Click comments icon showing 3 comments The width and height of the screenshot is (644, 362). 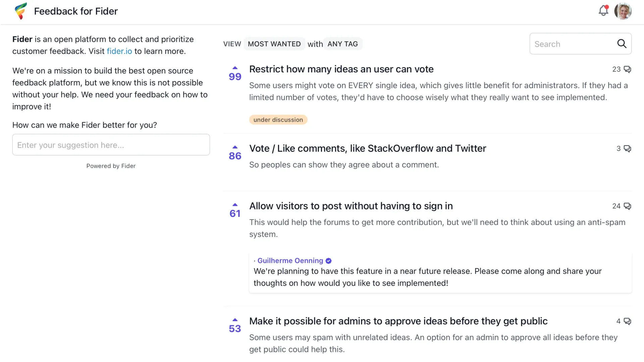[627, 148]
